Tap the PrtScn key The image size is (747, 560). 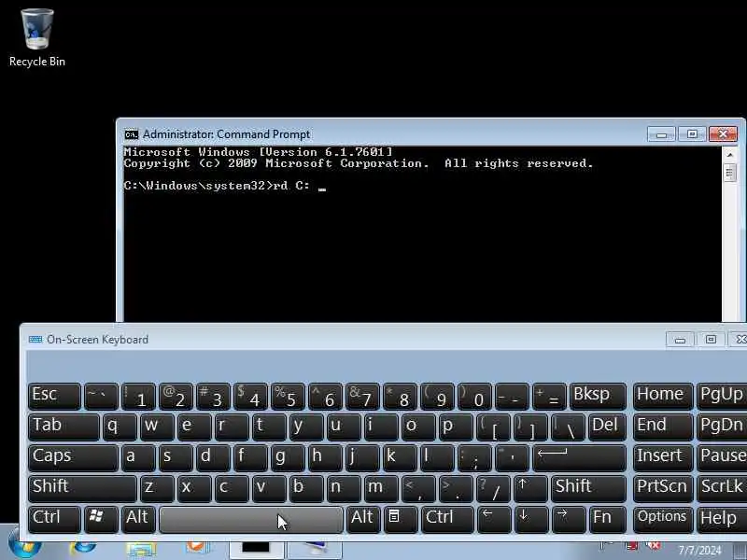point(663,488)
